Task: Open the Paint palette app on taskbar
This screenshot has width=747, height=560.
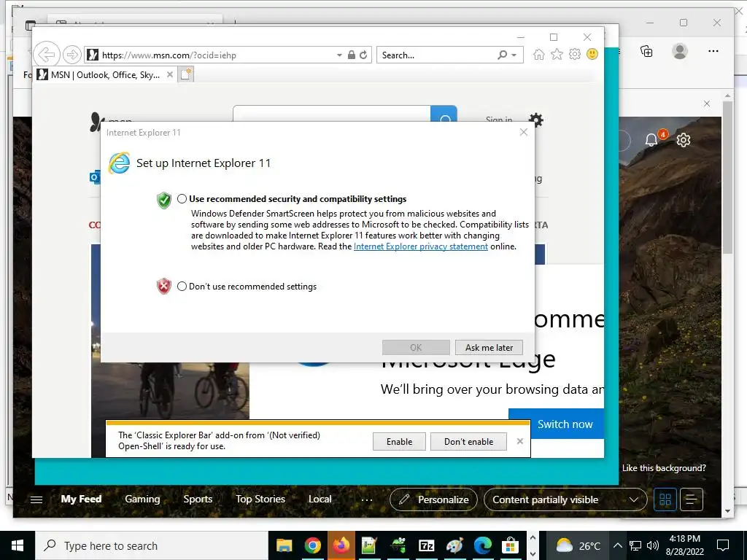Action: [454, 545]
